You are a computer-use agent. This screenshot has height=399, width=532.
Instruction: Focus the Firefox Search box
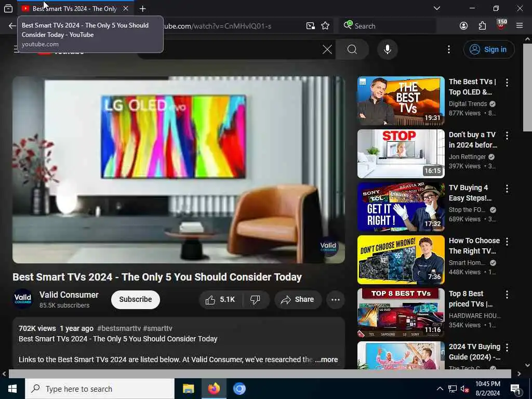tap(388, 26)
